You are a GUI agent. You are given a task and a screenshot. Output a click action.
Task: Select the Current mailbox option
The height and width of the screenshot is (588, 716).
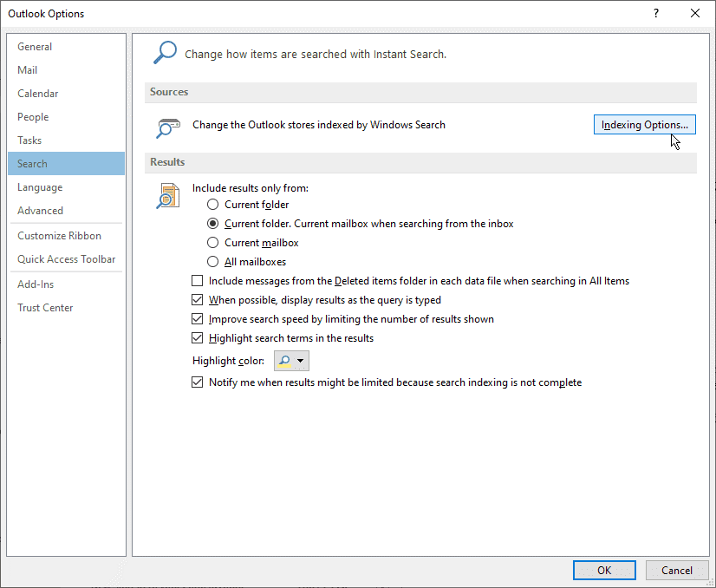pos(212,242)
